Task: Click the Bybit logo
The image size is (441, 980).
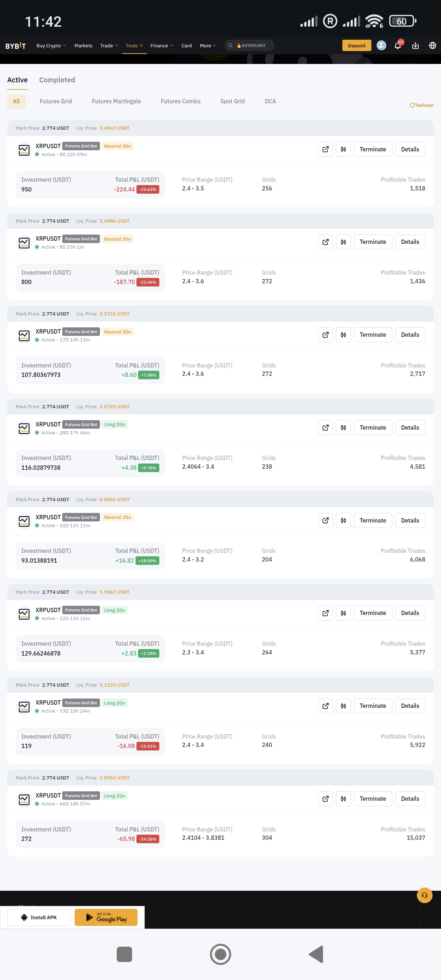Action: click(x=16, y=46)
